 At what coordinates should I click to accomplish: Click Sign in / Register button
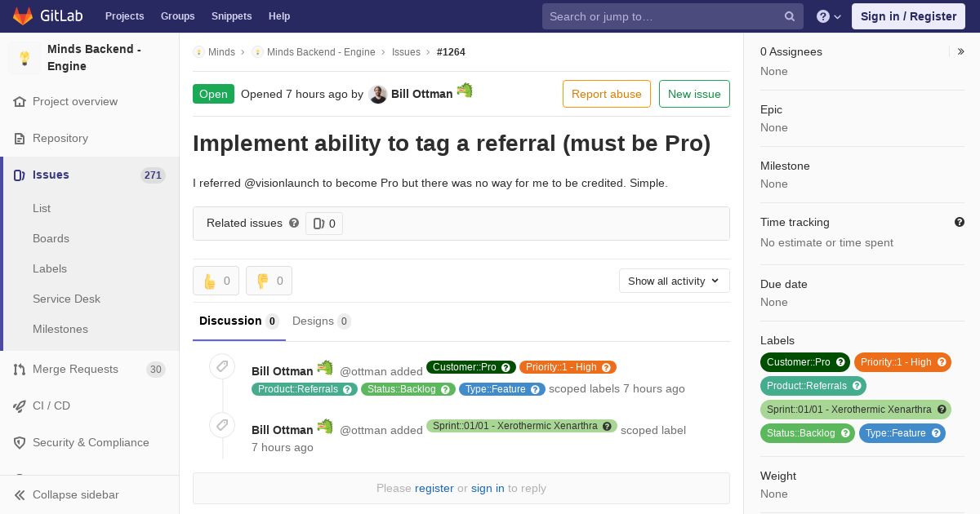(908, 16)
